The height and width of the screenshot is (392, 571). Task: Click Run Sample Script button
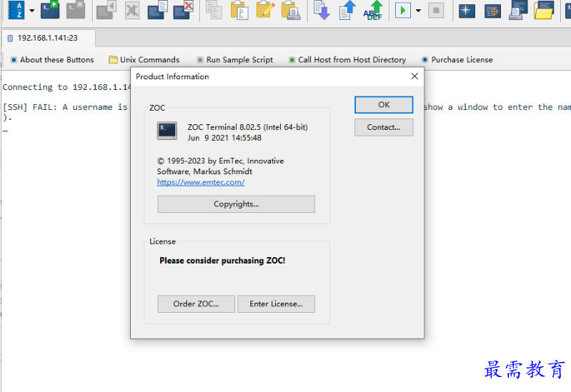click(x=235, y=60)
